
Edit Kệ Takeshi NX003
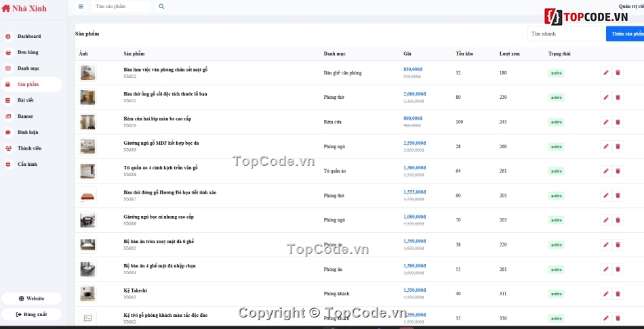point(605,294)
